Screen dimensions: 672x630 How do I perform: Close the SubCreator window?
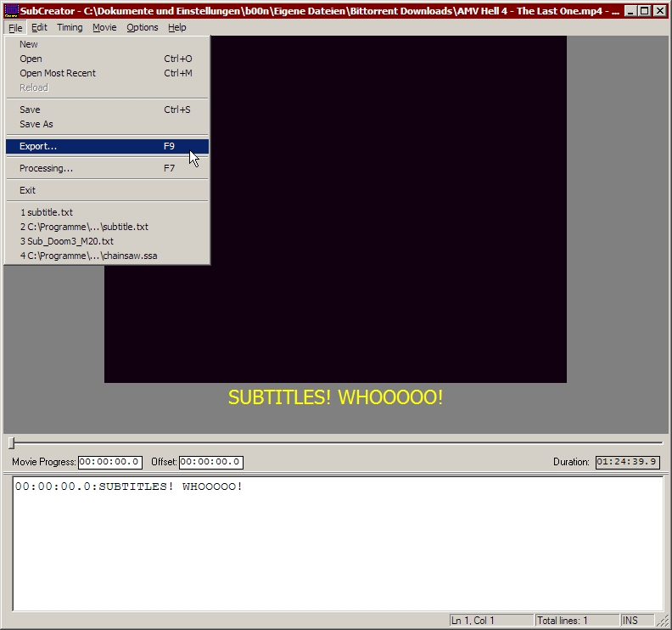[660, 11]
